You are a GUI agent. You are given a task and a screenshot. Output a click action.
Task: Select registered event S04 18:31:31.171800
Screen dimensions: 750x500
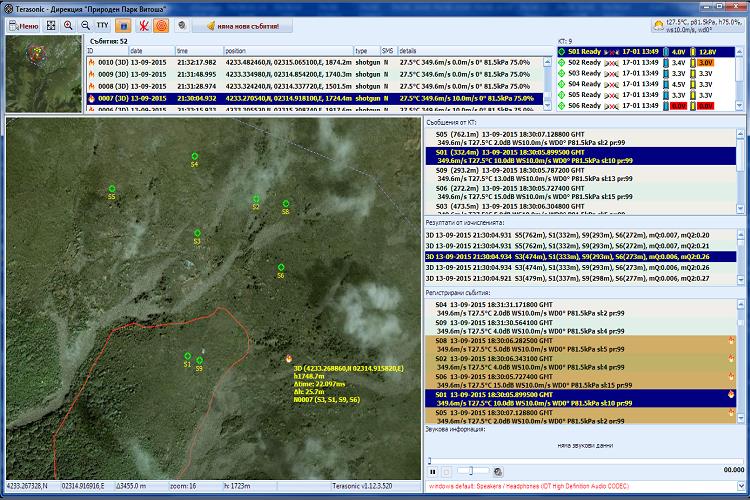(581, 309)
